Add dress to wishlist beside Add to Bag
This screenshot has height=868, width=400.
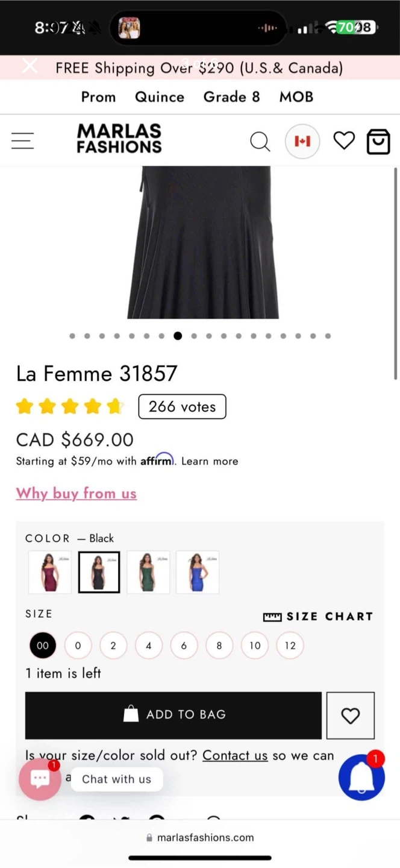(x=350, y=715)
